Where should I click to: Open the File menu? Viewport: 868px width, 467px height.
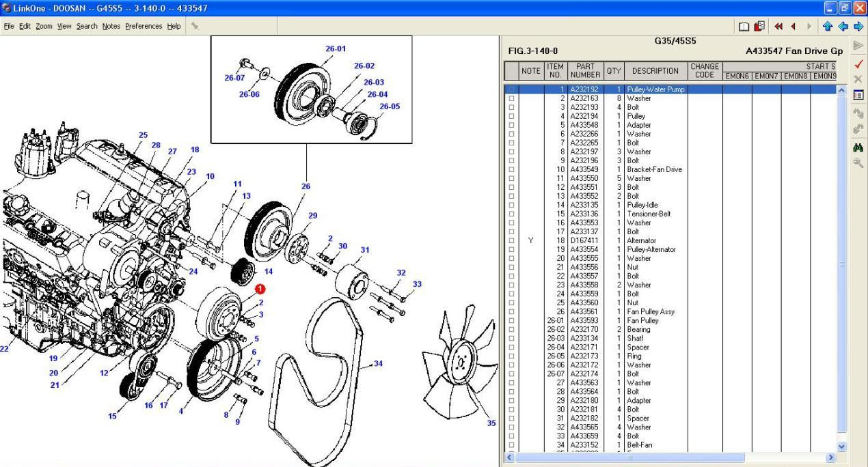9,26
